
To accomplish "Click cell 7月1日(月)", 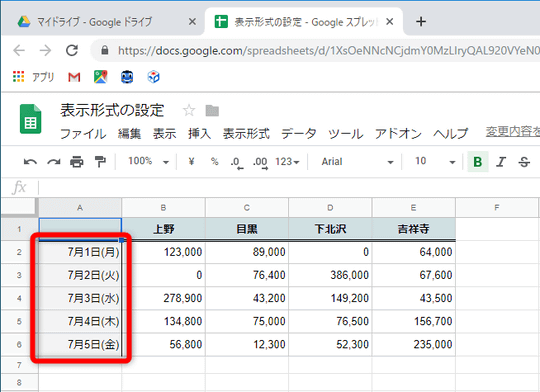I will 80,252.
